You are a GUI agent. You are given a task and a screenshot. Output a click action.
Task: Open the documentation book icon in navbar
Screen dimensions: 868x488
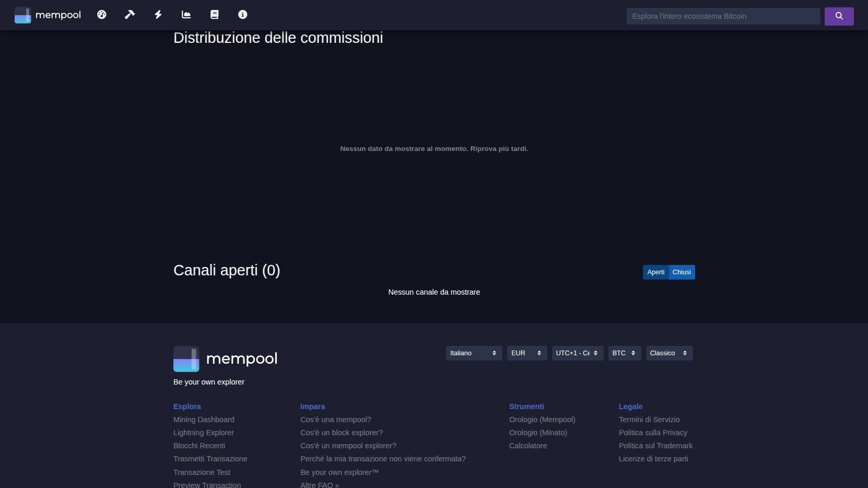214,15
